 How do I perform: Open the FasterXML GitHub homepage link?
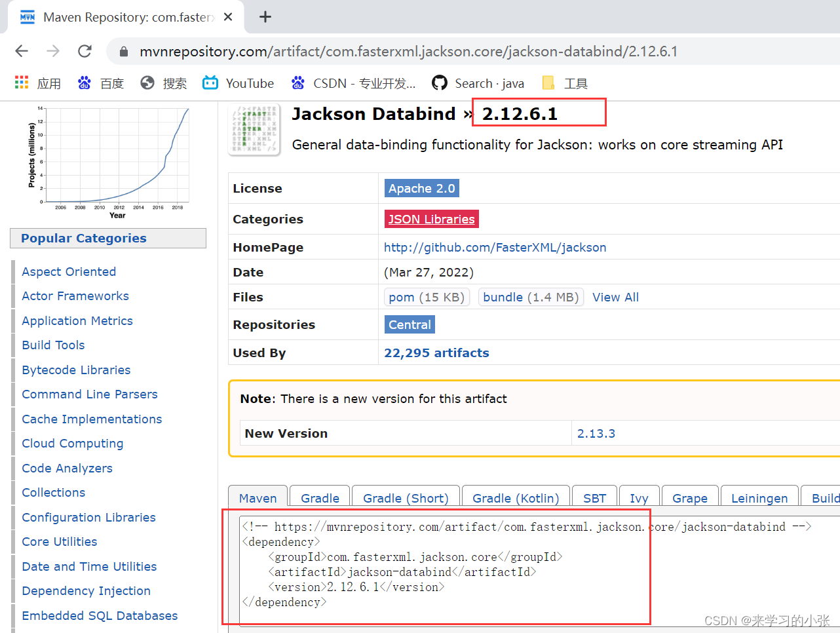click(495, 247)
